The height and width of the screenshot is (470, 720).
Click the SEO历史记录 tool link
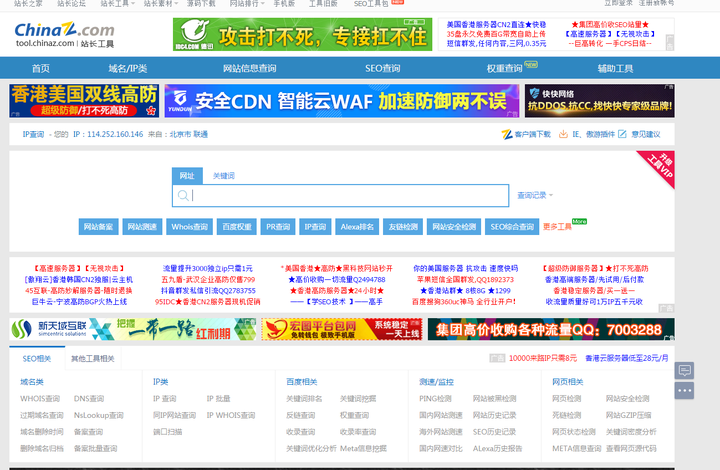(x=495, y=432)
